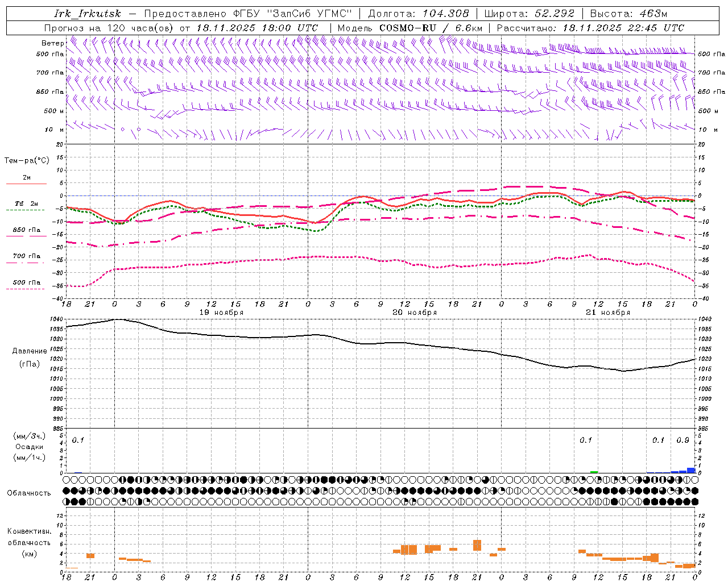Click the small green precipitation bar
728x582 pixels.
(594, 472)
